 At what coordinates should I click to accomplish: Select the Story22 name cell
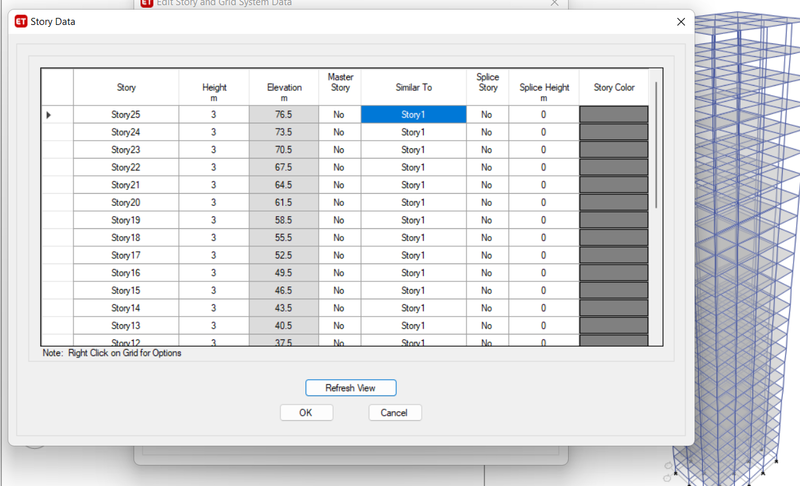[126, 167]
